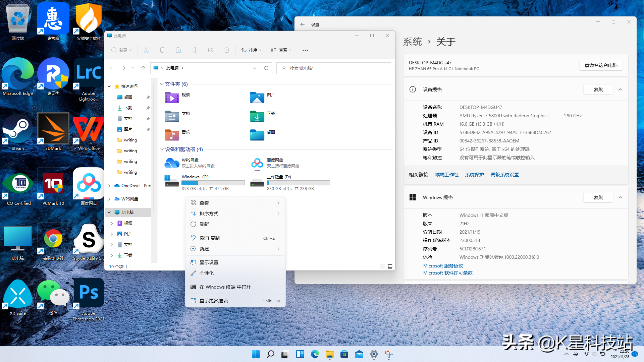Click the Up folder arrow in Explorer
Image resolution: width=644 pixels, height=362 pixels.
click(x=143, y=68)
